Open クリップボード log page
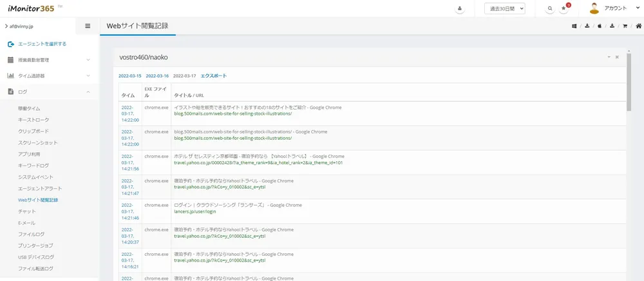The width and height of the screenshot is (644, 281). click(33, 131)
